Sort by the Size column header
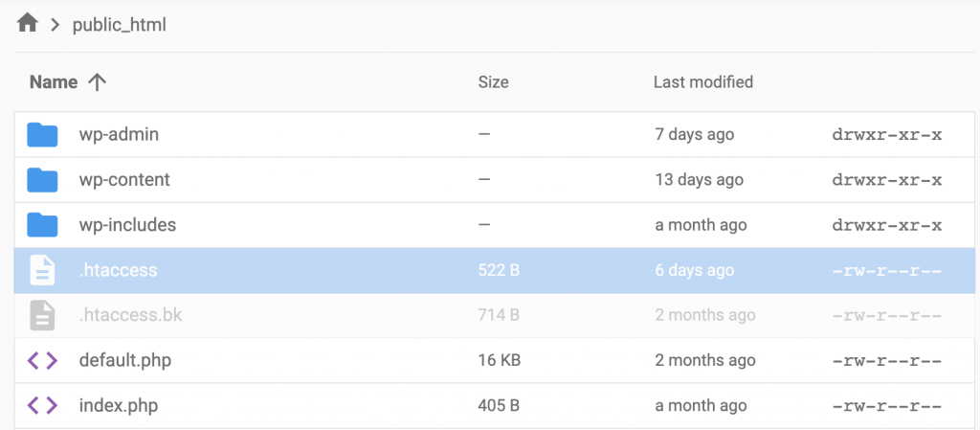Screen dimensions: 980x430 pos(493,82)
